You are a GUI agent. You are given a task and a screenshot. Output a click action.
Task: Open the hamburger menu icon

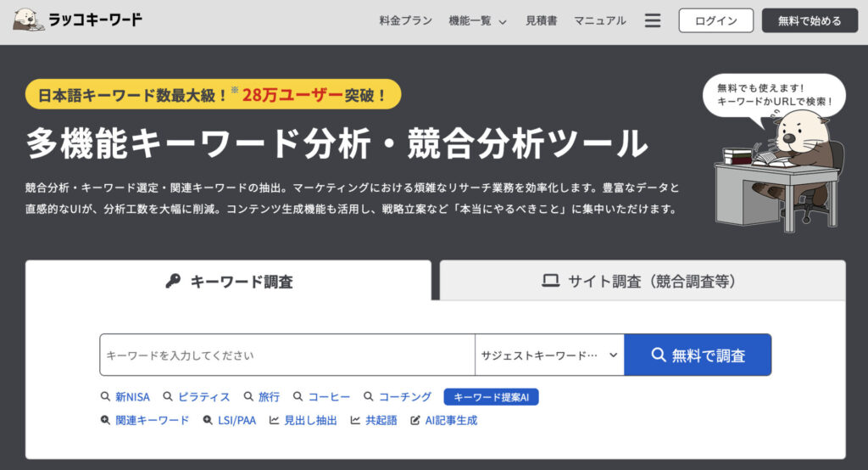(x=652, y=20)
